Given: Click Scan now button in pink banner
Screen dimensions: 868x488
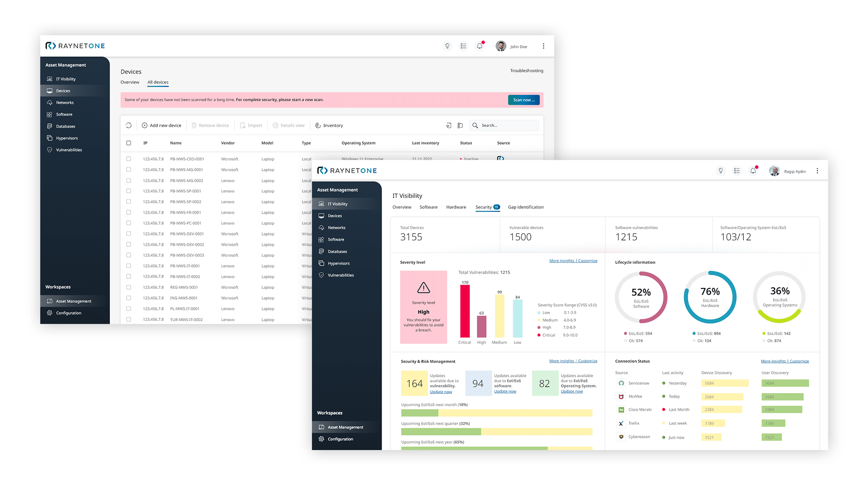Looking at the screenshot, I should coord(524,100).
